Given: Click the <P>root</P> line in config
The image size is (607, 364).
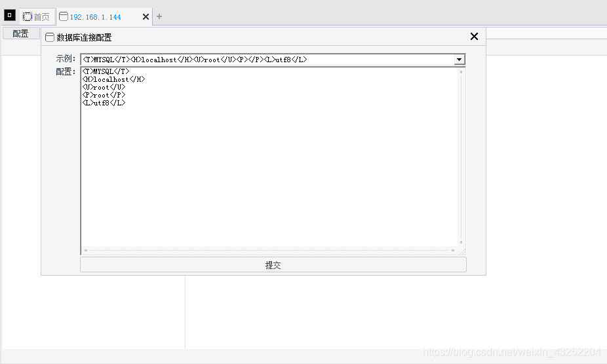Looking at the screenshot, I should tap(104, 95).
